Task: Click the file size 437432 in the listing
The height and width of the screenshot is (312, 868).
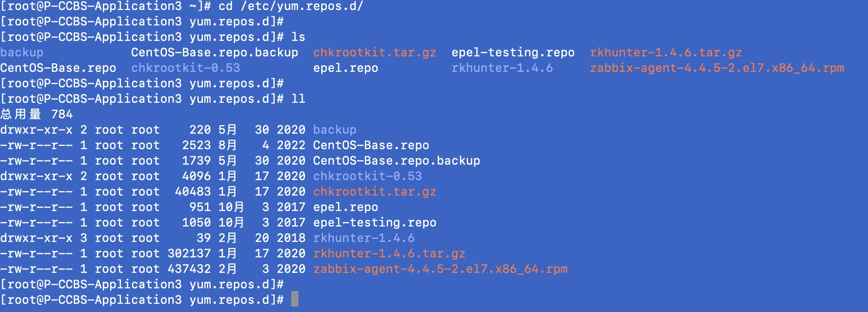Action: (189, 269)
